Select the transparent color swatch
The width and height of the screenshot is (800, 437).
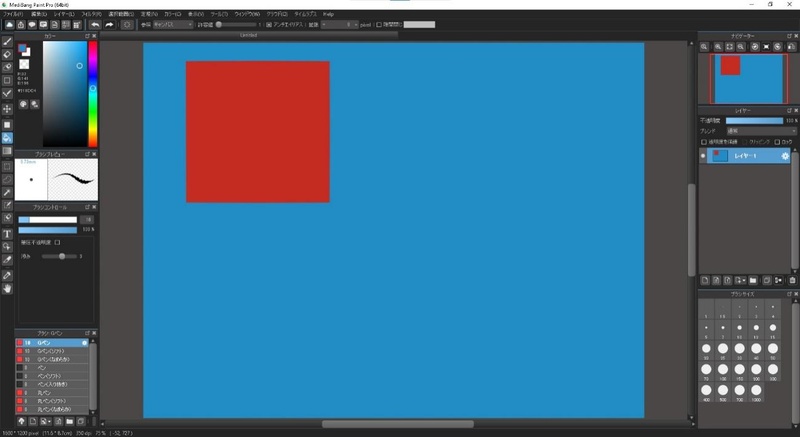(x=24, y=64)
